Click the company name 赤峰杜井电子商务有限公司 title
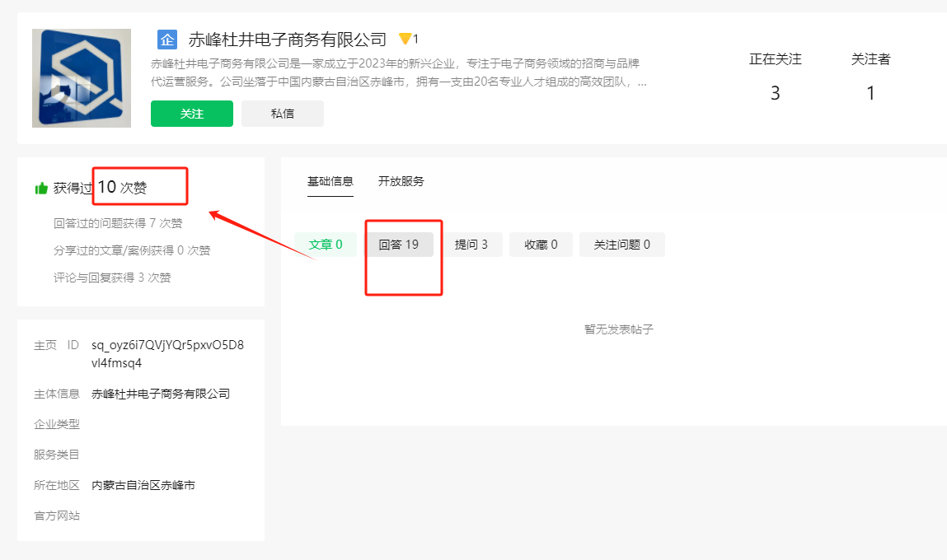 click(288, 40)
